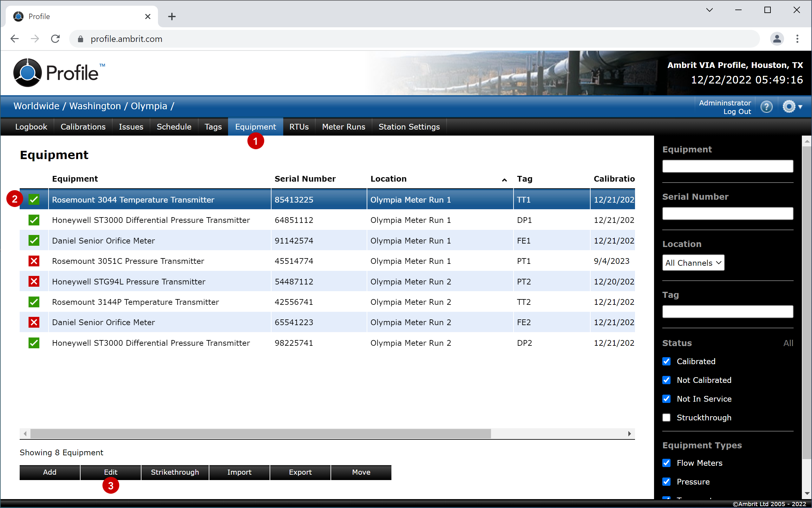Focus the Equipment filter input field
The height and width of the screenshot is (508, 812).
(x=728, y=166)
